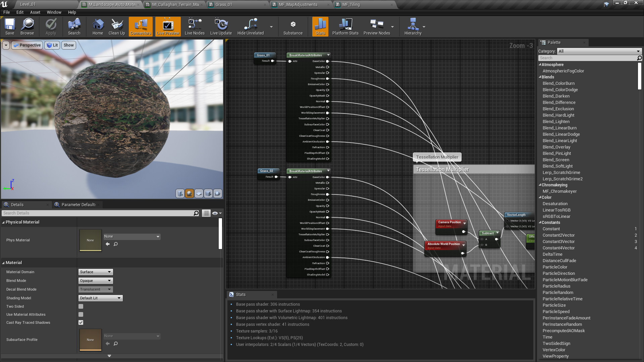Switch to the MF_MapAdjustments tab
644x362 pixels.
[298, 5]
